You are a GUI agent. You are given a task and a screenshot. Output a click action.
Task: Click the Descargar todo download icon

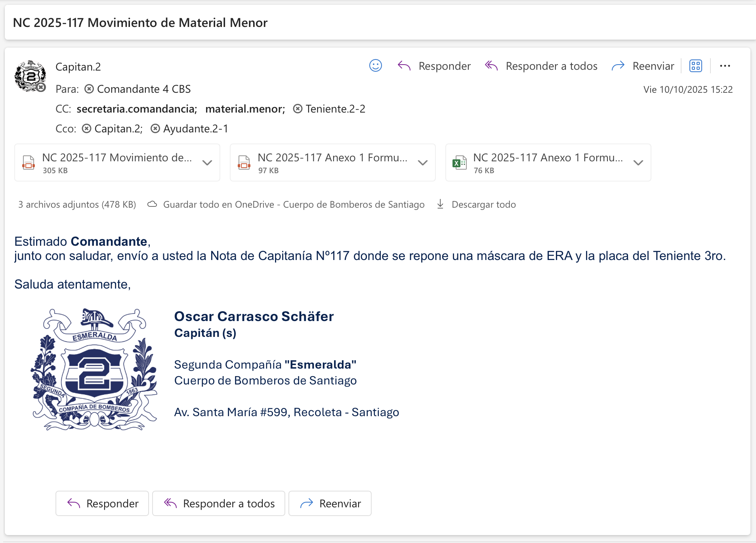pyautogui.click(x=441, y=204)
